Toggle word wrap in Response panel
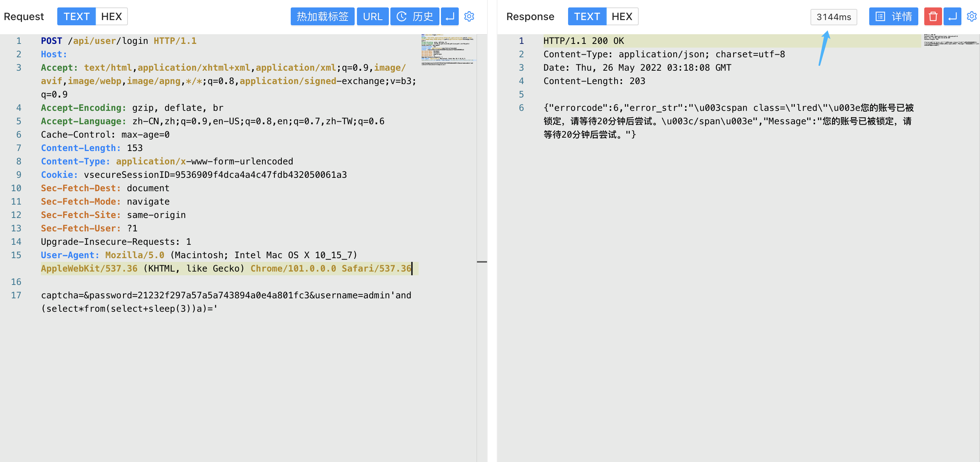 [952, 16]
